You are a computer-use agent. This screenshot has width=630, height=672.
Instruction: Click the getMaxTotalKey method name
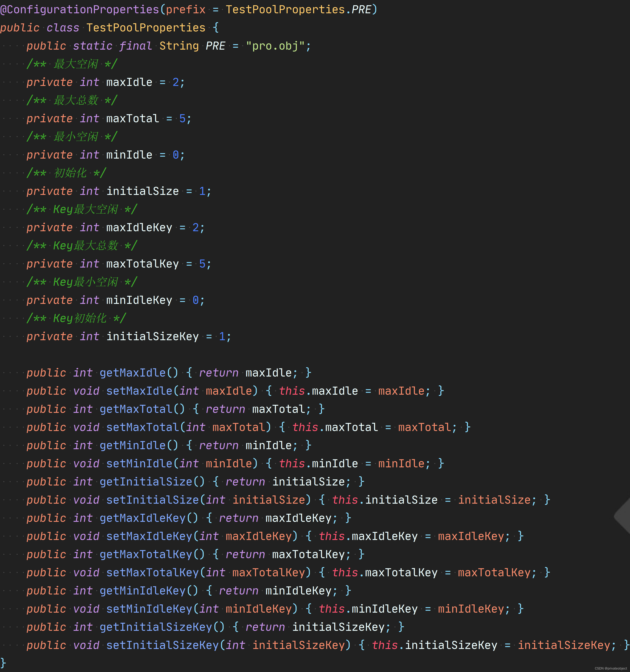click(x=146, y=554)
